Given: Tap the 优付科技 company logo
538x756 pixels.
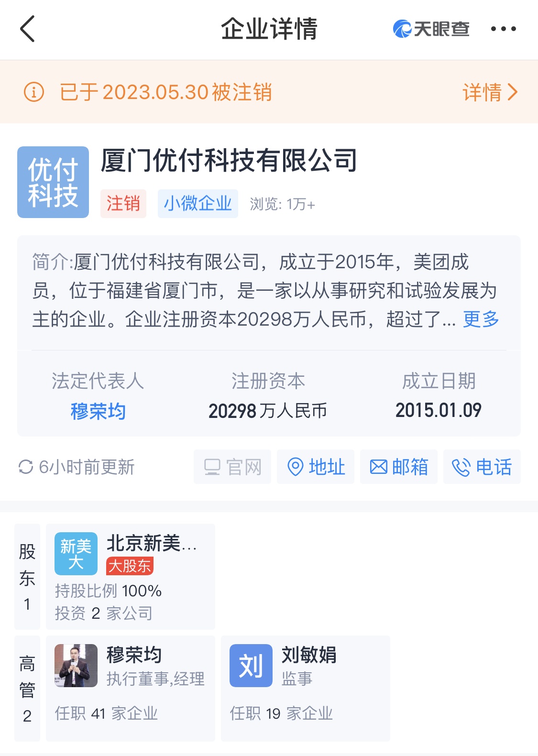Looking at the screenshot, I should coord(53,182).
